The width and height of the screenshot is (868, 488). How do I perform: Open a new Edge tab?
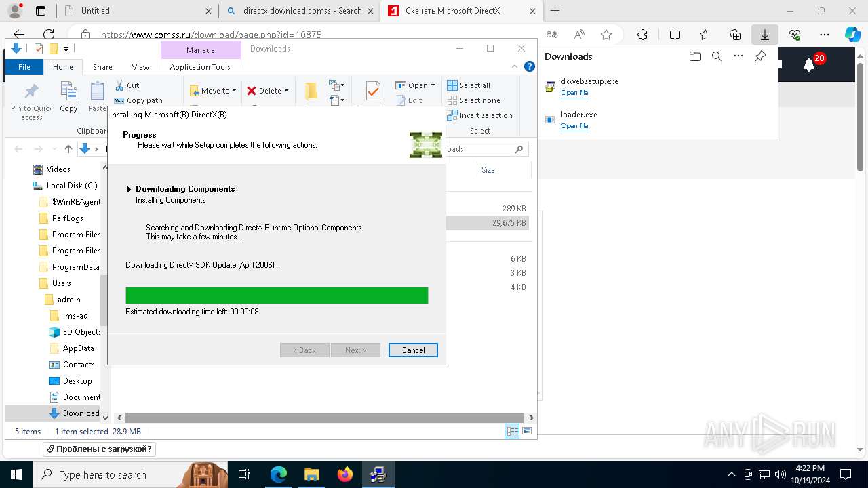pos(555,11)
